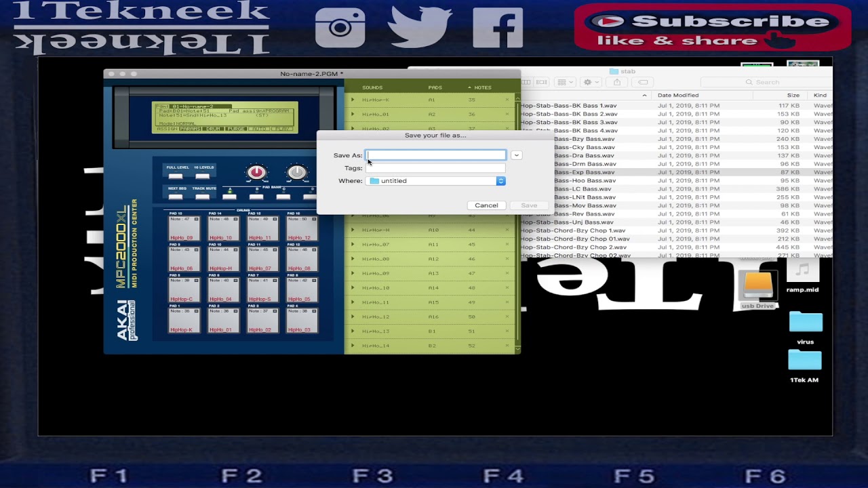Expand the HipHo_01 sound row
Image resolution: width=868 pixels, height=488 pixels.
click(353, 115)
